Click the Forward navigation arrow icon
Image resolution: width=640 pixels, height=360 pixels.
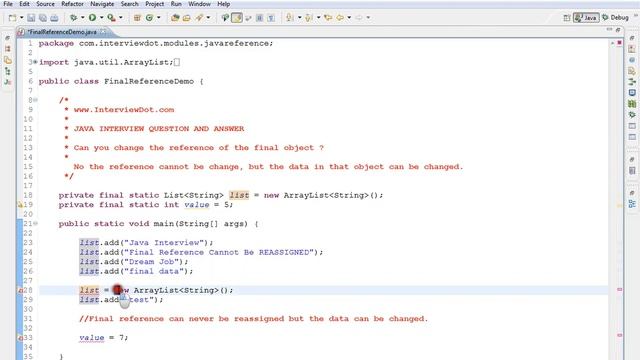(359, 18)
